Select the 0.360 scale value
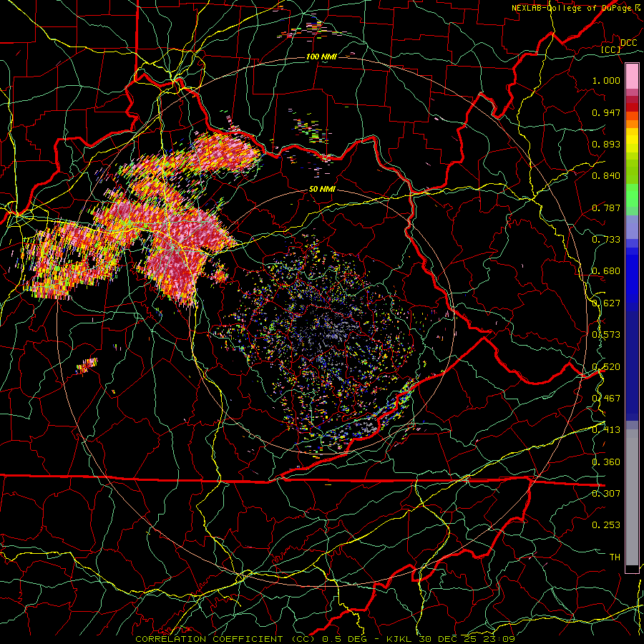Viewport: 644px width, 644px height. pyautogui.click(x=606, y=462)
